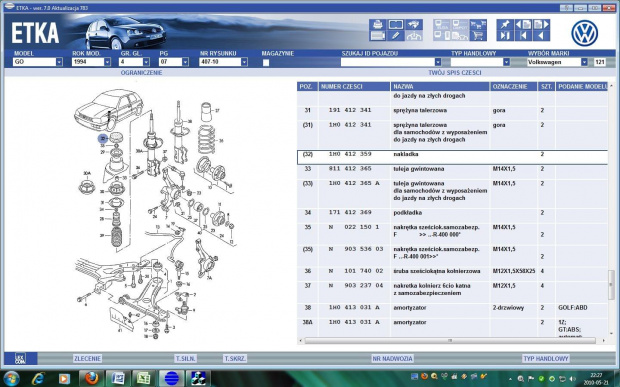Click the skip-to-end bar arrow icon
Image resolution: width=620 pixels, height=387 pixels.
tap(505, 36)
